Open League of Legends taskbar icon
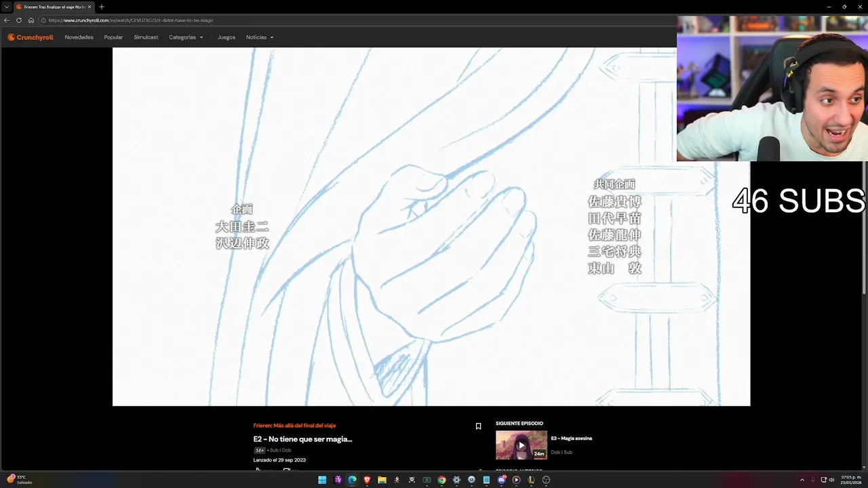The width and height of the screenshot is (868, 488). (531, 480)
